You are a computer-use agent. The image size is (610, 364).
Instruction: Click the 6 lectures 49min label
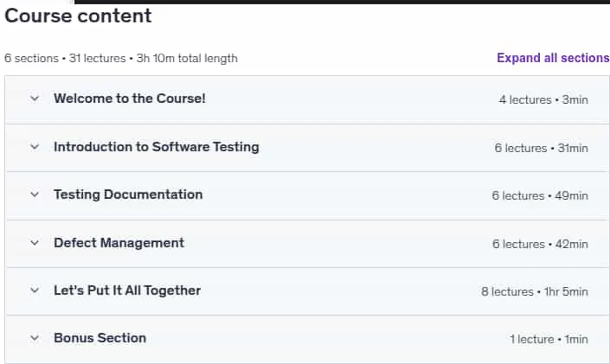click(540, 195)
